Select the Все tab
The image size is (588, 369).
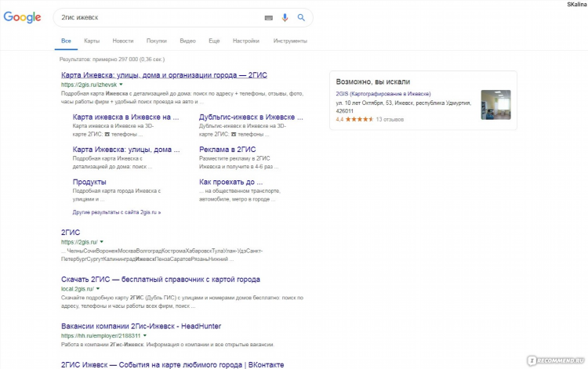[x=66, y=41]
